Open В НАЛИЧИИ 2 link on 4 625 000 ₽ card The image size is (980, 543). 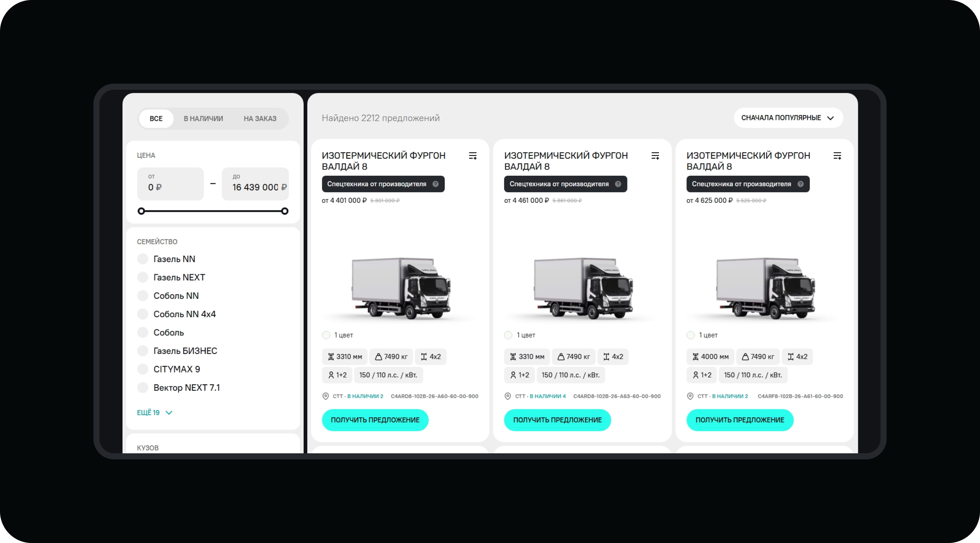pos(730,396)
